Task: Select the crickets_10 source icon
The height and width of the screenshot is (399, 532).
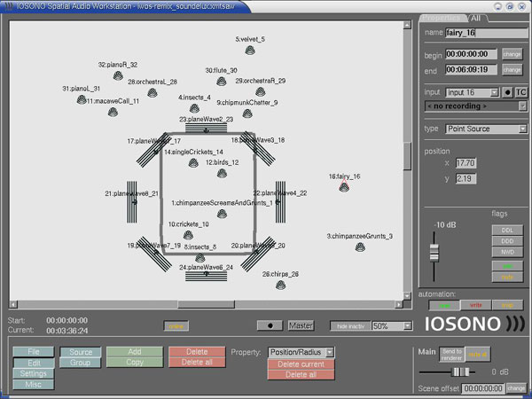Action: tap(188, 235)
